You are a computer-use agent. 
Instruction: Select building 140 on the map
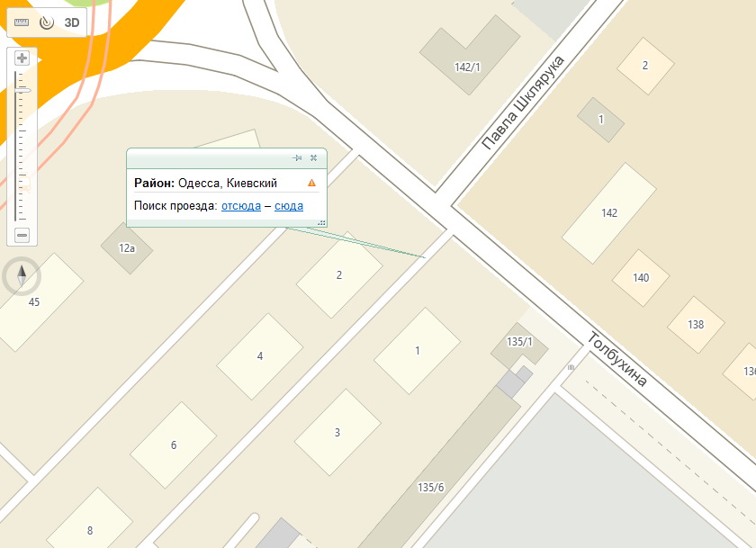(641, 278)
